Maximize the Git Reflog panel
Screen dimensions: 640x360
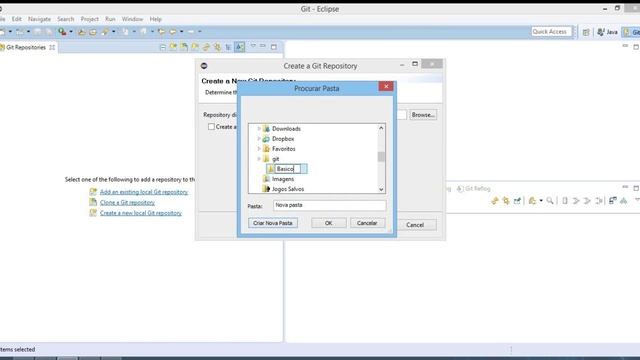(636, 188)
